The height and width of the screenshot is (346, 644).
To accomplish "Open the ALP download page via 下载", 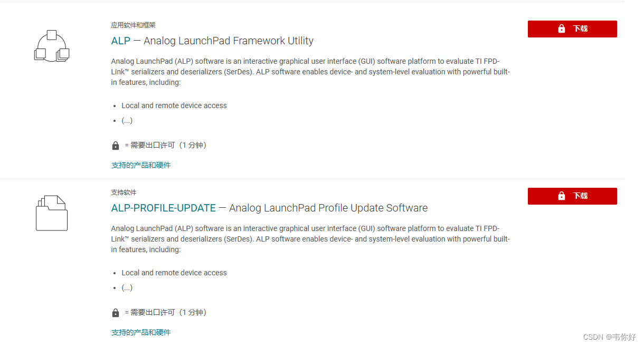I will coord(572,28).
